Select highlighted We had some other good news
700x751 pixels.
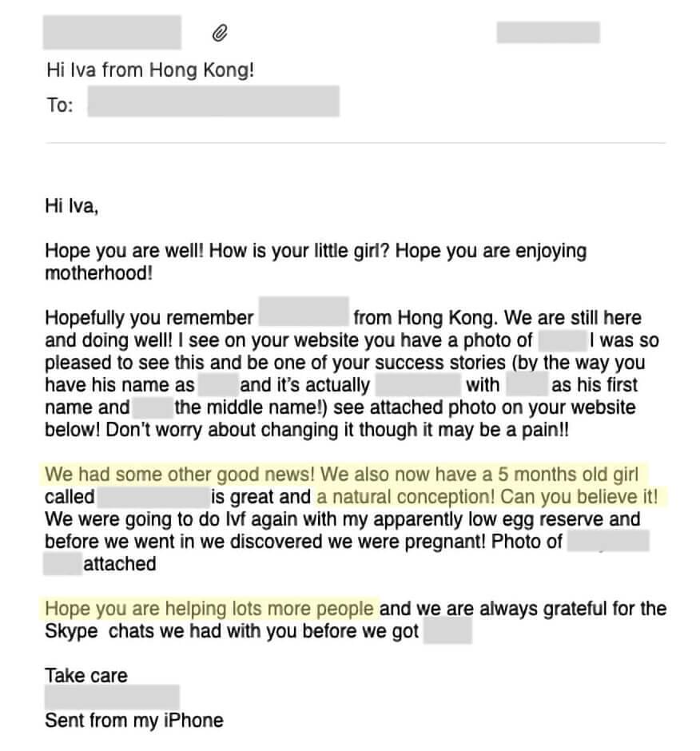point(179,474)
